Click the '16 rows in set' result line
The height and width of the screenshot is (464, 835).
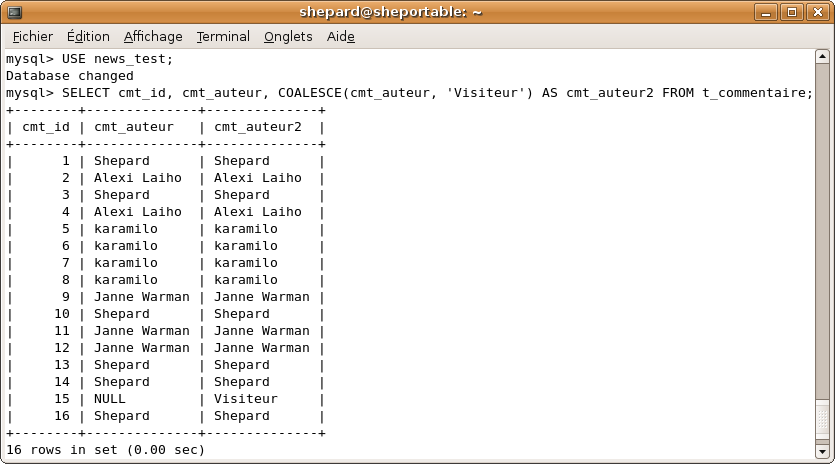pos(105,450)
